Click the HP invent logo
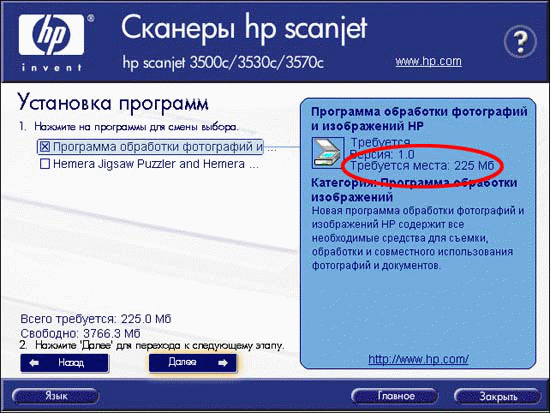 52,42
